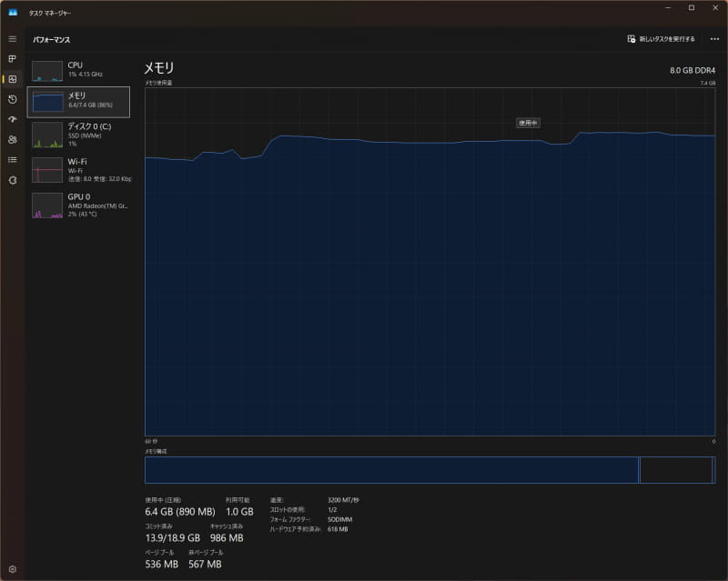Select the CPU performance item
Image resolution: width=728 pixels, height=581 pixels.
click(78, 70)
